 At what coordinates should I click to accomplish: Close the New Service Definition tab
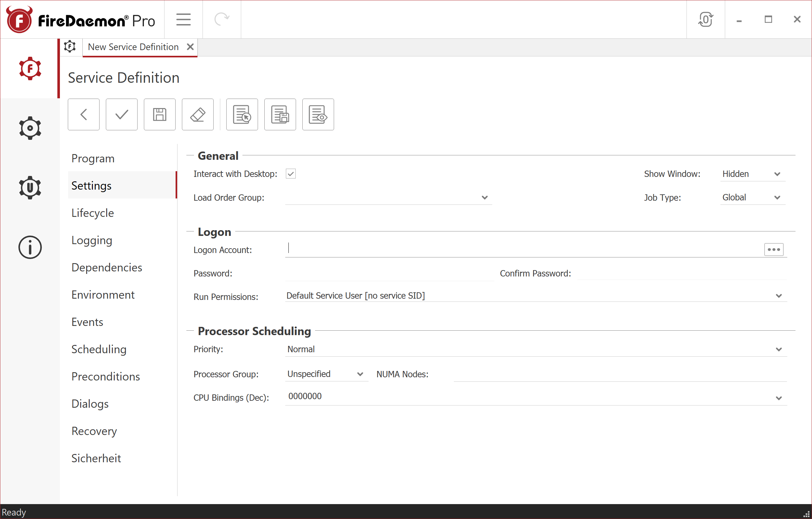[x=190, y=47]
